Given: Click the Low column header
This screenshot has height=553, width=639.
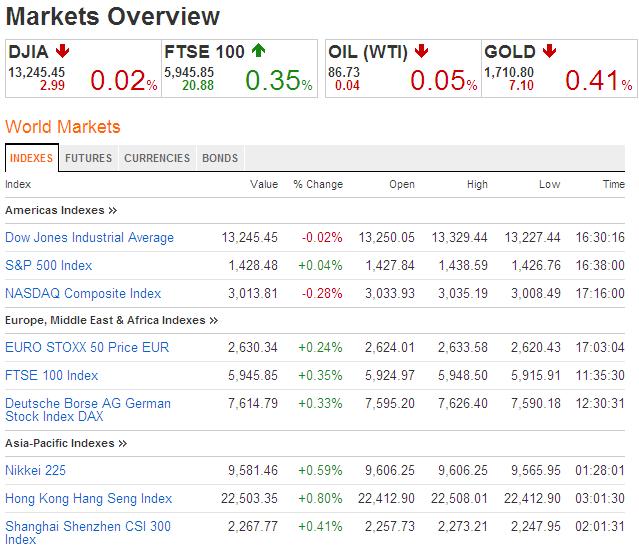Looking at the screenshot, I should tap(549, 184).
